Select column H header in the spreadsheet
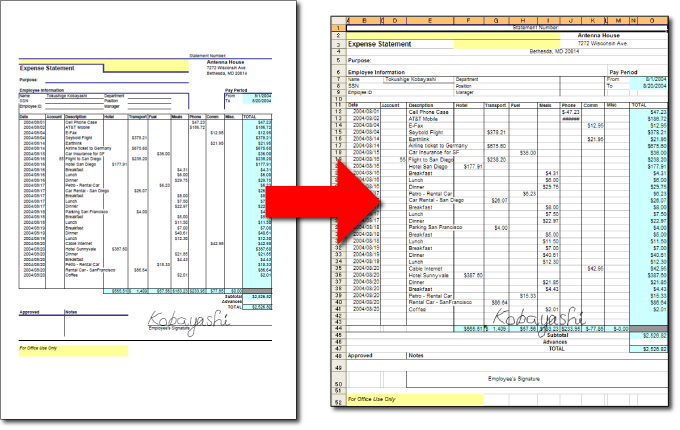Viewport: 680px width, 430px height. click(523, 20)
